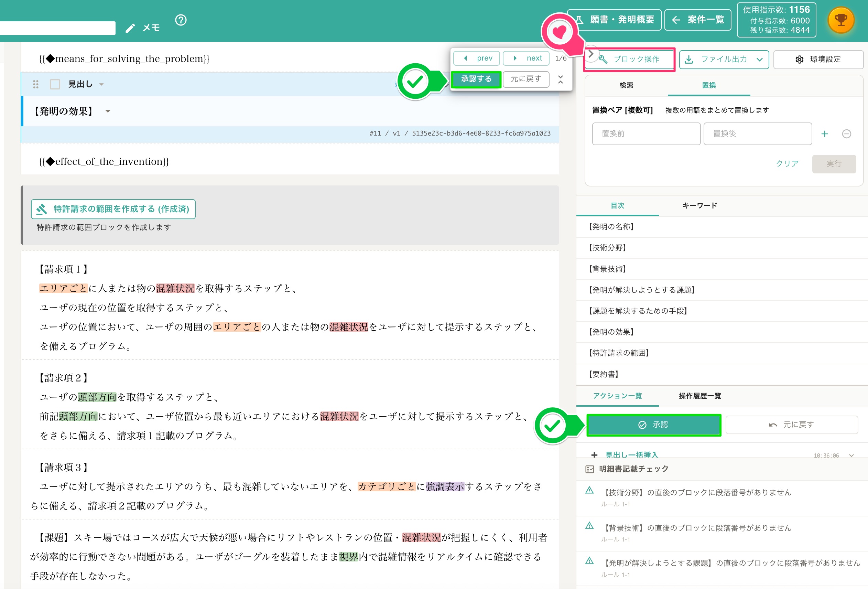Show the 操作履歴一覧 tab

click(699, 396)
